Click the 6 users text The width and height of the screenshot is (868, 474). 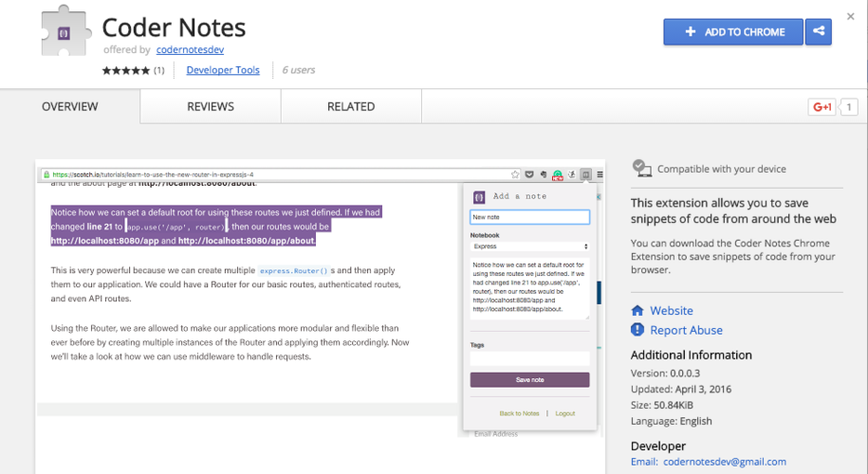(x=299, y=70)
